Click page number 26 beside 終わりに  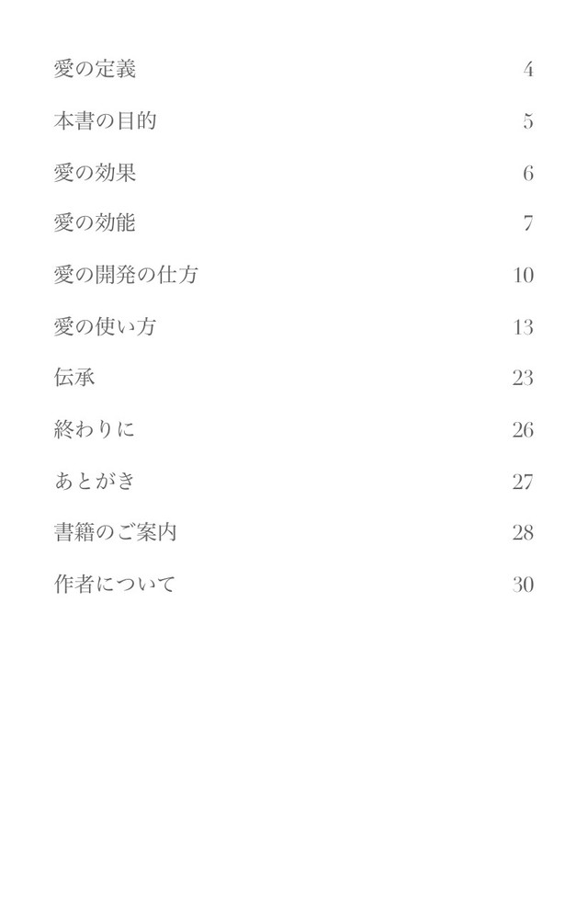[x=523, y=429]
